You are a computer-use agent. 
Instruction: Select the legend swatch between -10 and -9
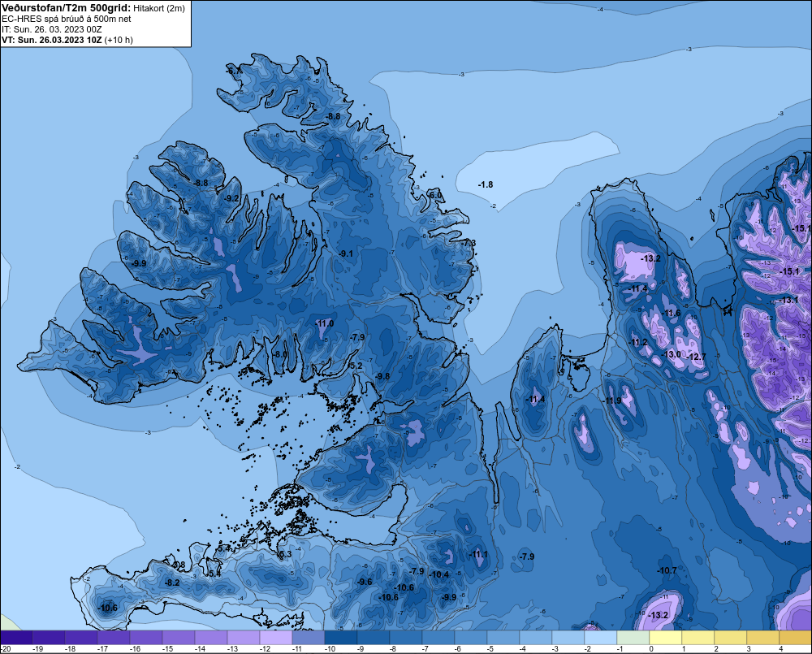coord(340,637)
